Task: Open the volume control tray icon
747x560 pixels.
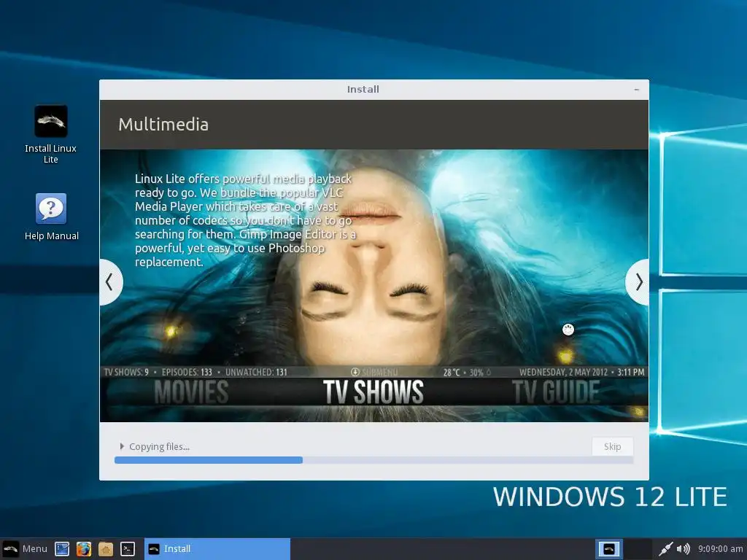Action: [683, 549]
